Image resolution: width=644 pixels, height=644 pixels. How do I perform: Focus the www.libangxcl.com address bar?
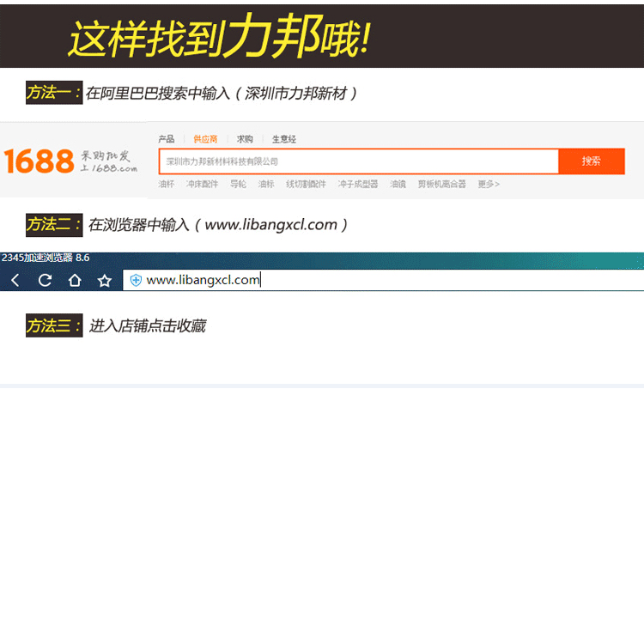[x=386, y=280]
